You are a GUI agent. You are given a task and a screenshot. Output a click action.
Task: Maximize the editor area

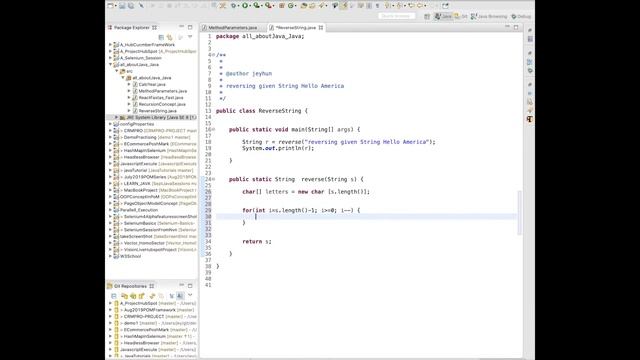tap(516, 27)
